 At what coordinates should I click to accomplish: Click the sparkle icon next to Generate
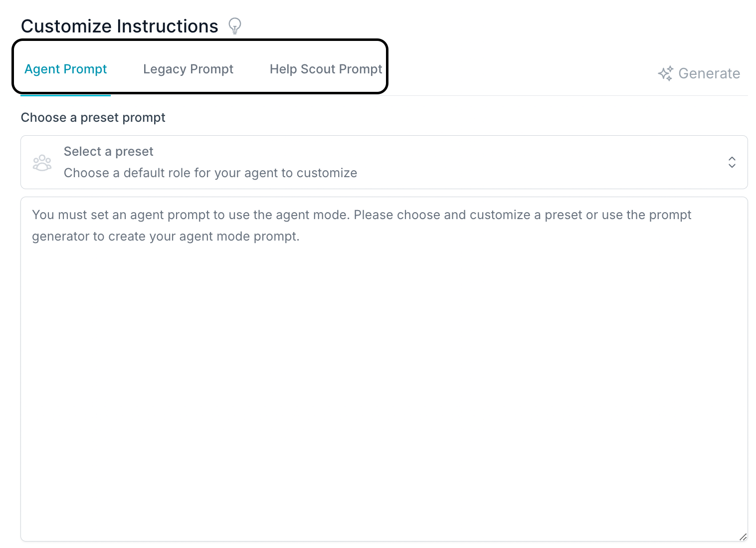pyautogui.click(x=665, y=73)
